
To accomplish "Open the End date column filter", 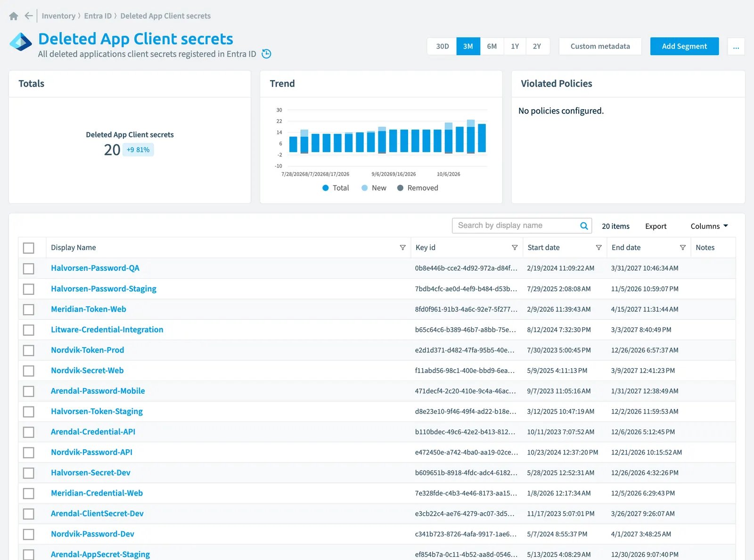I will click(682, 248).
